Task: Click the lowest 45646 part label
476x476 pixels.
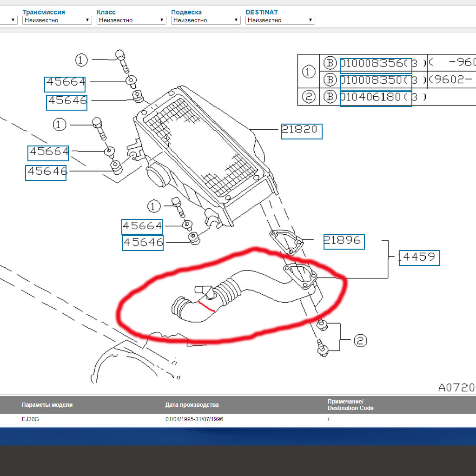Action: pos(143,243)
